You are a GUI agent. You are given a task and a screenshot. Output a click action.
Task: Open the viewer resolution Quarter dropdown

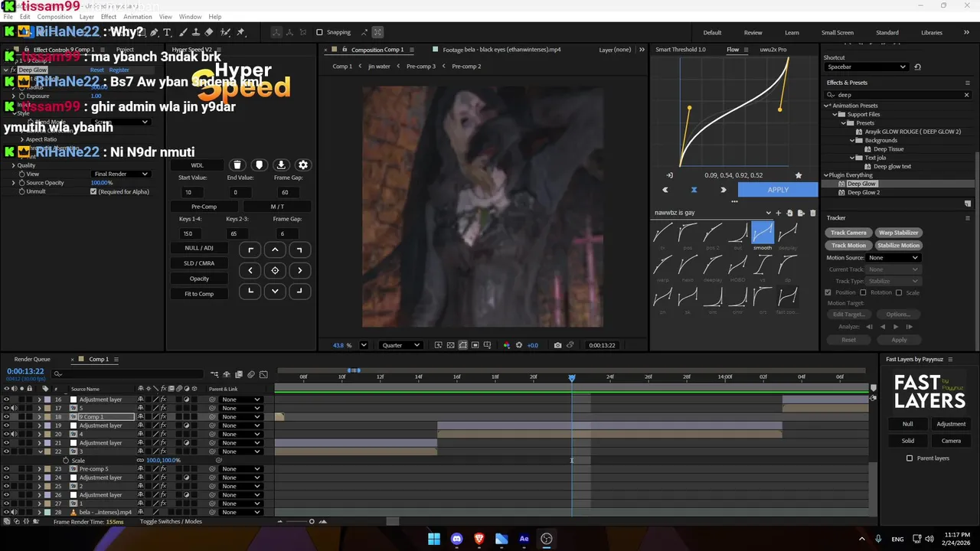pyautogui.click(x=400, y=345)
